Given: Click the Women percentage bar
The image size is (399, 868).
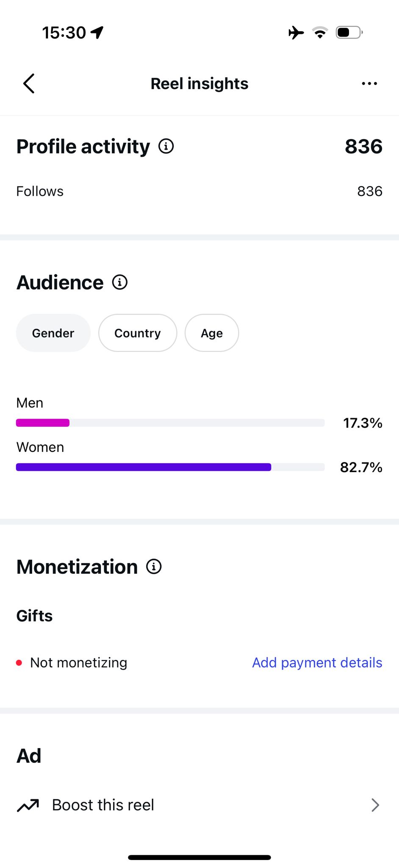Looking at the screenshot, I should click(170, 467).
